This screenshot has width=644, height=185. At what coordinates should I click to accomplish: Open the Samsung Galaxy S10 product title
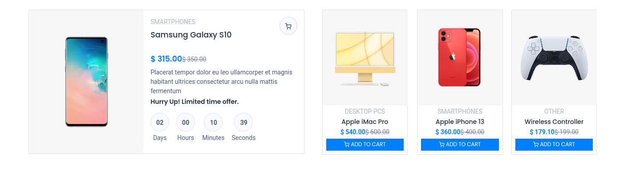(x=191, y=35)
